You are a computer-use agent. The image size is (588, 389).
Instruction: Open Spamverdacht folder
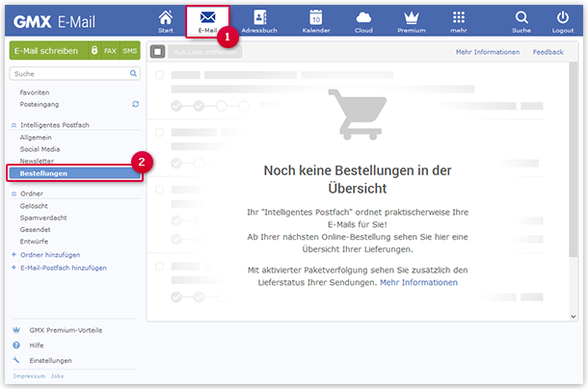point(43,218)
